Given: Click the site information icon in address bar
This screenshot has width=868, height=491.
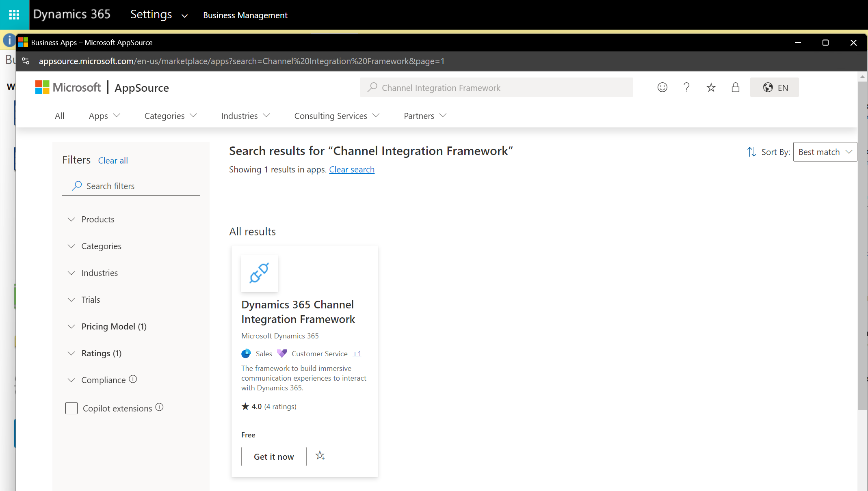Looking at the screenshot, I should 26,61.
